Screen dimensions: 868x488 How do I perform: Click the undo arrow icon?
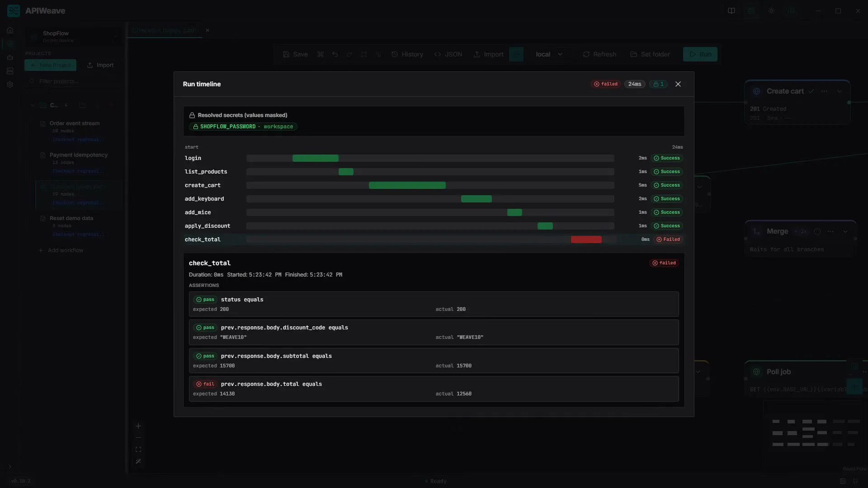click(335, 54)
